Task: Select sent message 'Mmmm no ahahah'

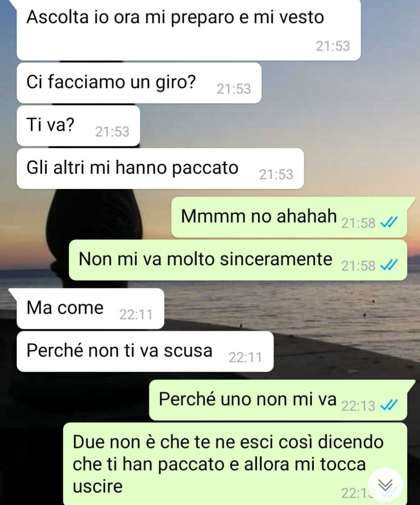Action: click(x=293, y=217)
